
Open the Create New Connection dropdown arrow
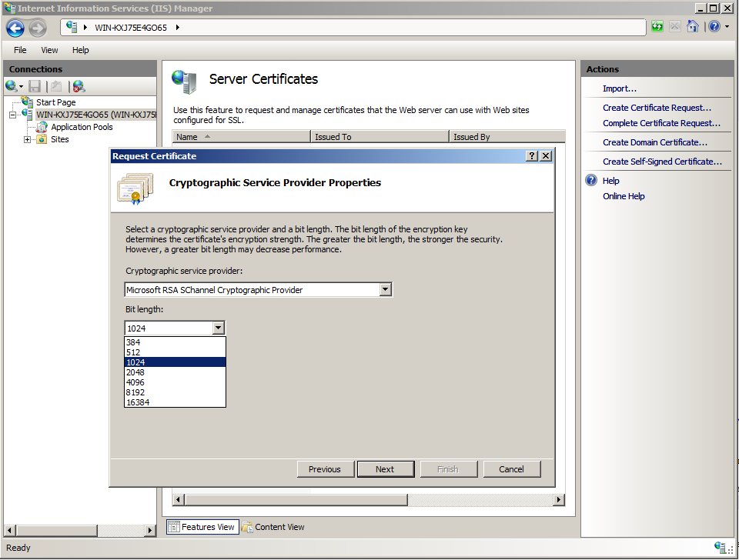point(21,87)
